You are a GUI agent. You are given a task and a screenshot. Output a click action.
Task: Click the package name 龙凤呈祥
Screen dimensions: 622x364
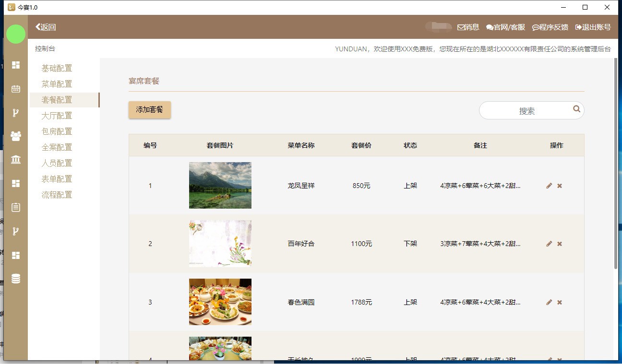(301, 186)
